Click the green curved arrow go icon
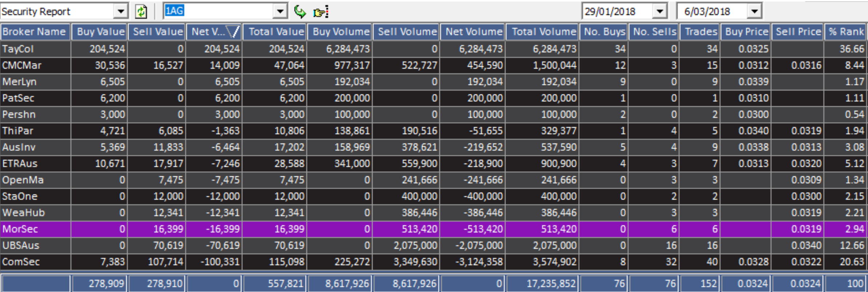This screenshot has height=292, width=868. click(x=300, y=12)
